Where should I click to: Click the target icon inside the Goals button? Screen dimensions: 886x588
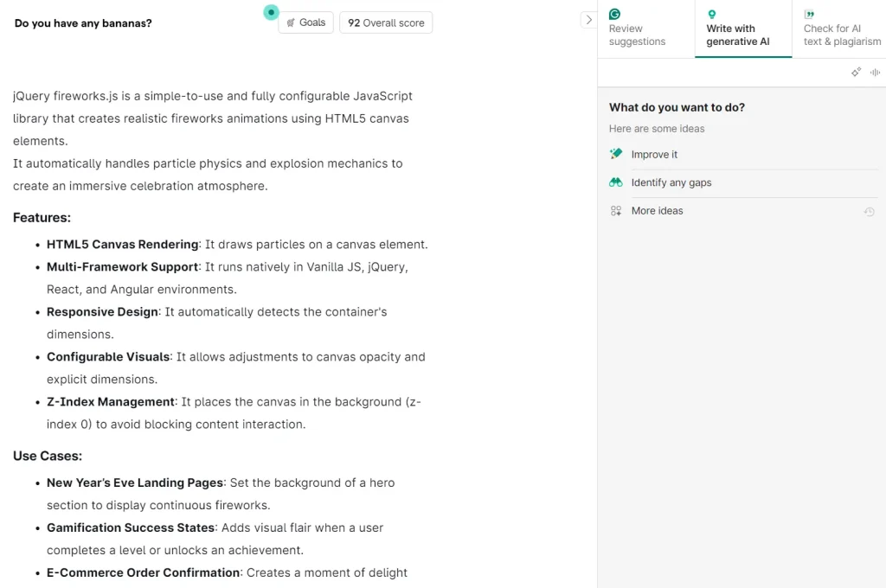pos(292,22)
